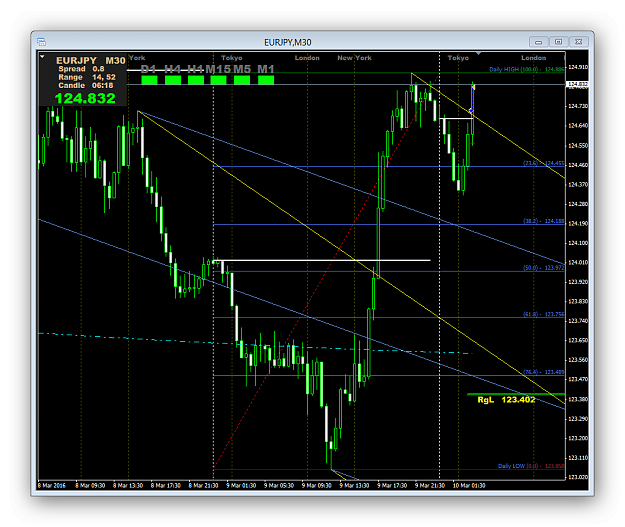Click the 123.020 price axis value

tap(578, 477)
